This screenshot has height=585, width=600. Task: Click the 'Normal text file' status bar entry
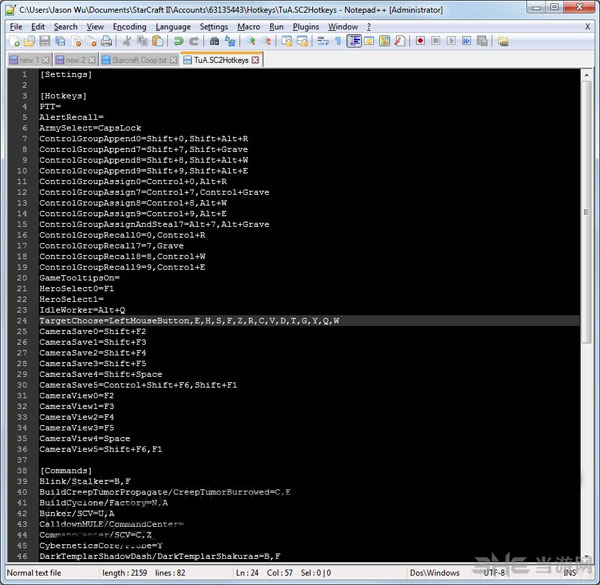click(34, 573)
